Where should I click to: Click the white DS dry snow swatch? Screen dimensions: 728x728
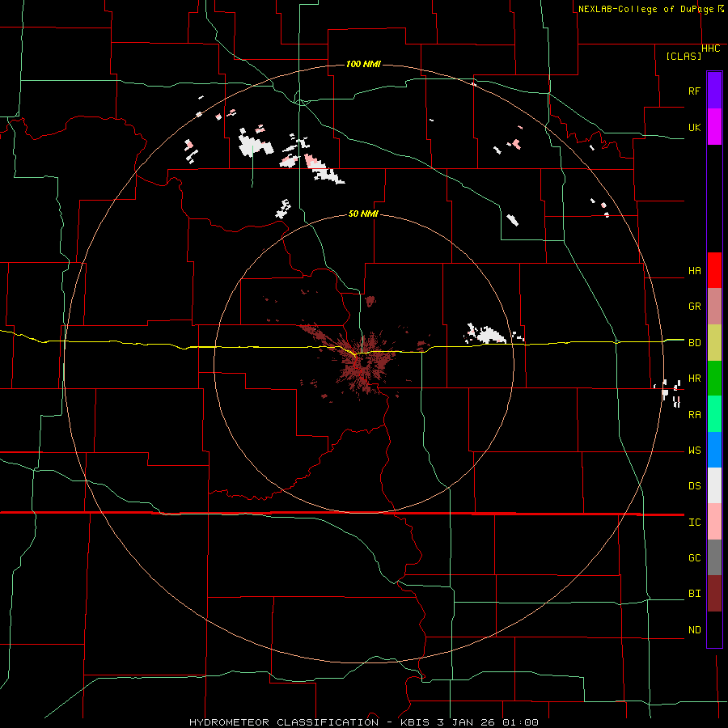click(714, 485)
